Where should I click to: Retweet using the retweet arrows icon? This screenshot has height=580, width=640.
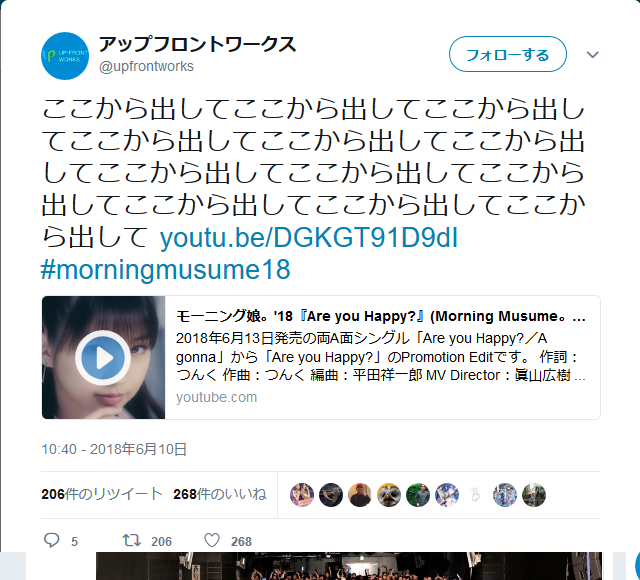[132, 540]
